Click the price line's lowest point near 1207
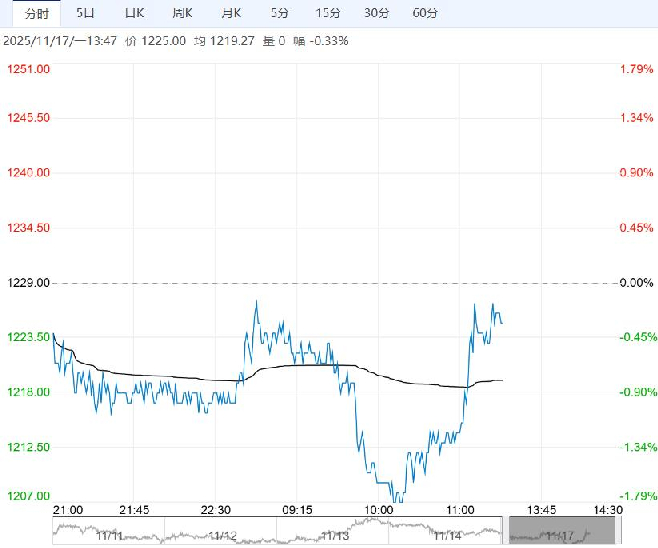This screenshot has height=548, width=658. [397, 497]
